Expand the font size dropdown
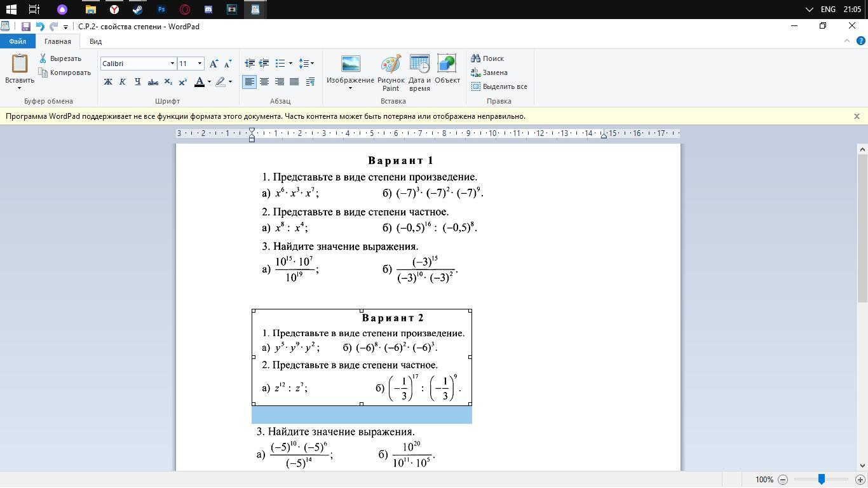Image resolution: width=868 pixels, height=488 pixels. tap(200, 64)
